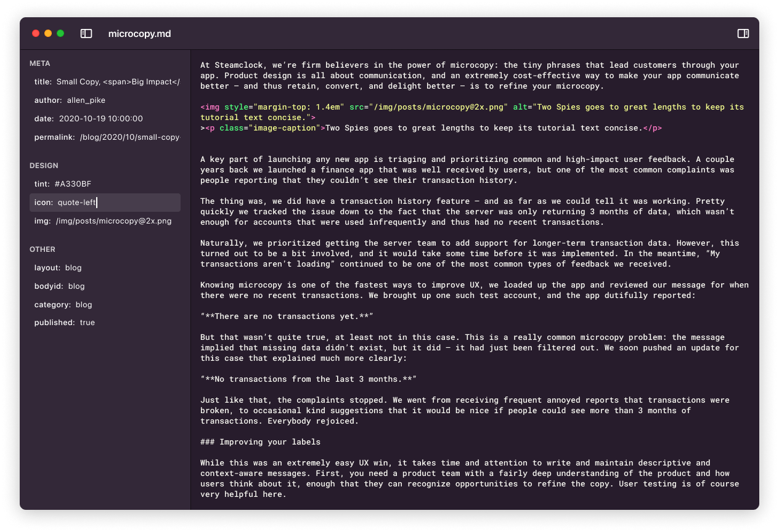Click the DESIGN section header
Image resolution: width=779 pixels, height=532 pixels.
point(44,166)
